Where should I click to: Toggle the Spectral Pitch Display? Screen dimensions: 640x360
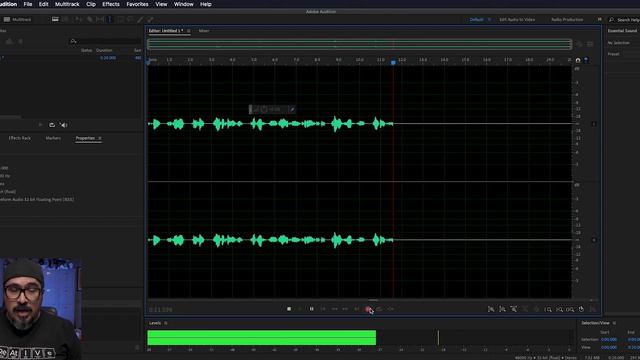point(65,19)
